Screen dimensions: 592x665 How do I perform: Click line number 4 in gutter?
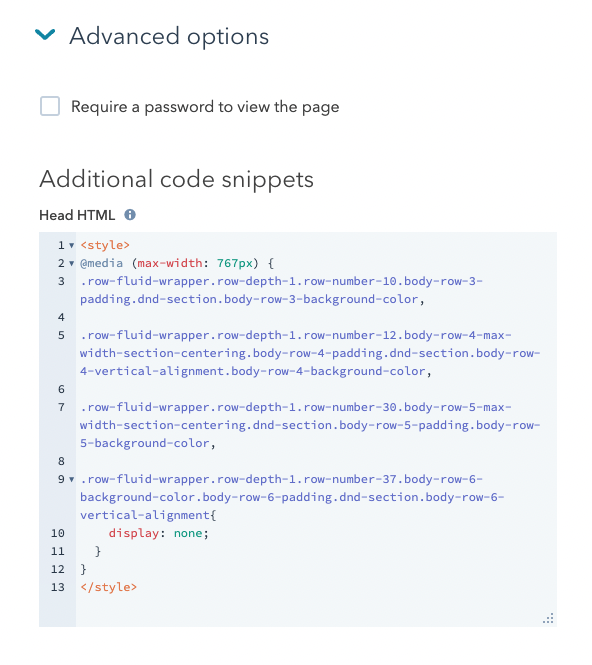(x=61, y=317)
